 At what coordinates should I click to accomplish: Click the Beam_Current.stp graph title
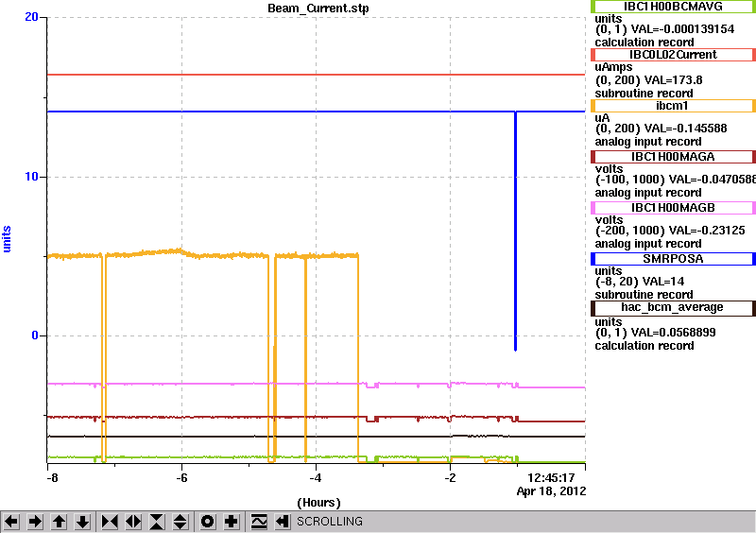318,9
